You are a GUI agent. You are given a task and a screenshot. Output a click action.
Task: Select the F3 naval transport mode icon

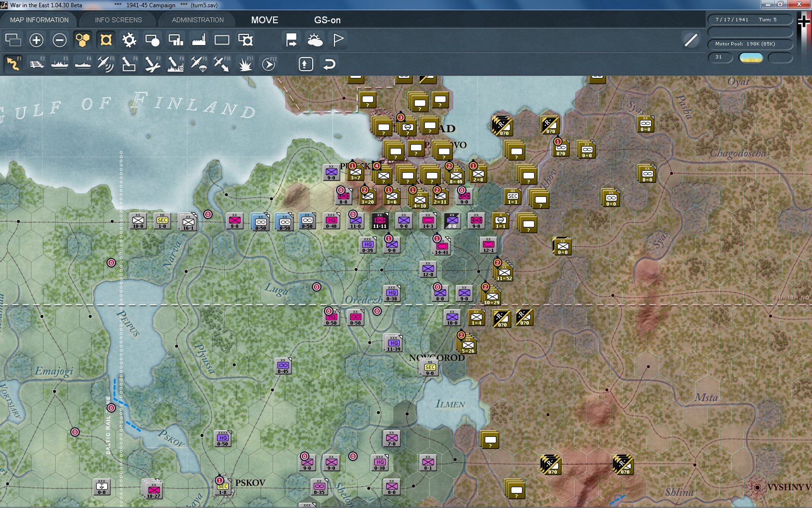pyautogui.click(x=59, y=64)
